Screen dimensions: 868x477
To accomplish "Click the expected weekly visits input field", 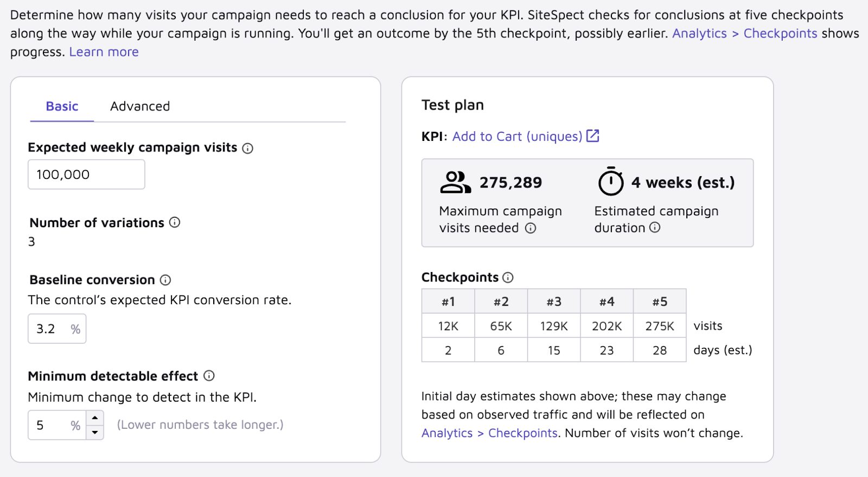I will click(x=86, y=175).
